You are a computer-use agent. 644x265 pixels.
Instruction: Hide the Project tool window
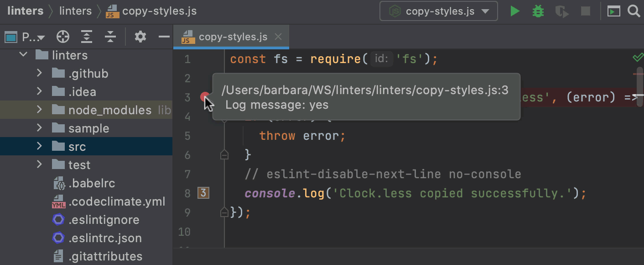(x=164, y=37)
